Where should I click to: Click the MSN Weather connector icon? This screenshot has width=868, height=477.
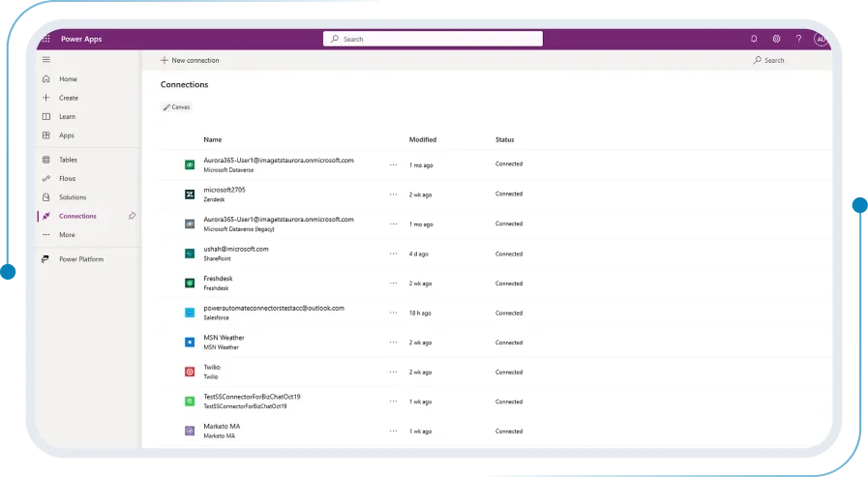click(190, 342)
